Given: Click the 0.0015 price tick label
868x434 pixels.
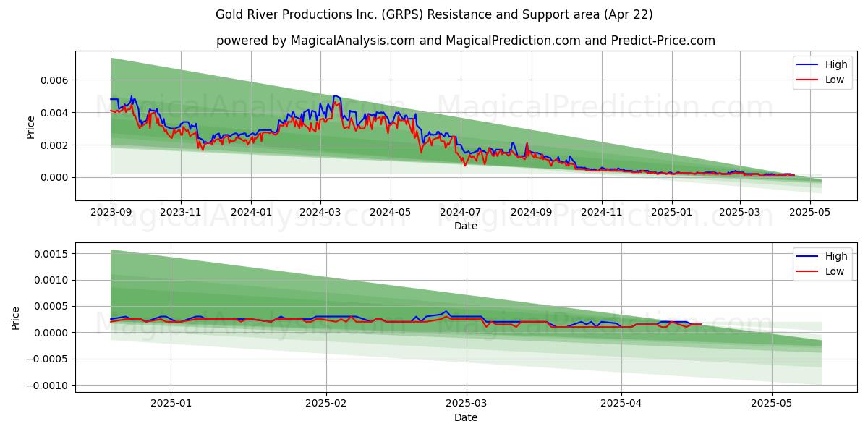Looking at the screenshot, I should click(52, 254).
